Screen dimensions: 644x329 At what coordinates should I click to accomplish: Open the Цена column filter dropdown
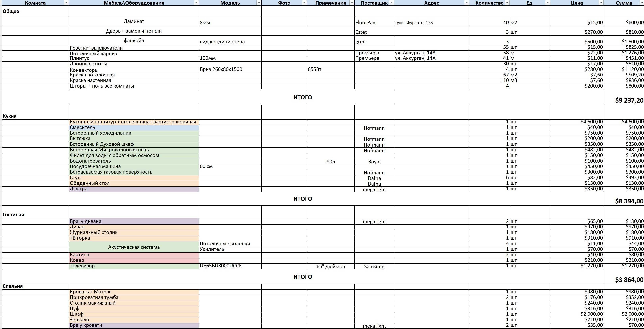pyautogui.click(x=601, y=3)
